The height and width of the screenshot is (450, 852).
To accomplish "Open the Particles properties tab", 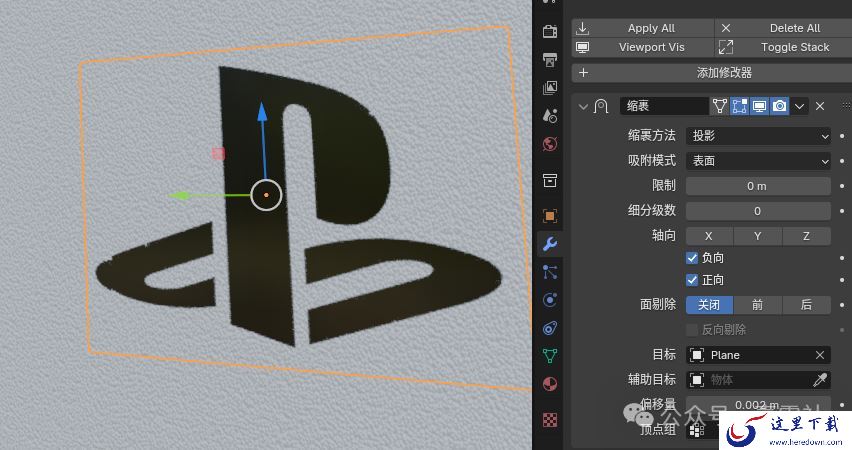I will (x=550, y=272).
